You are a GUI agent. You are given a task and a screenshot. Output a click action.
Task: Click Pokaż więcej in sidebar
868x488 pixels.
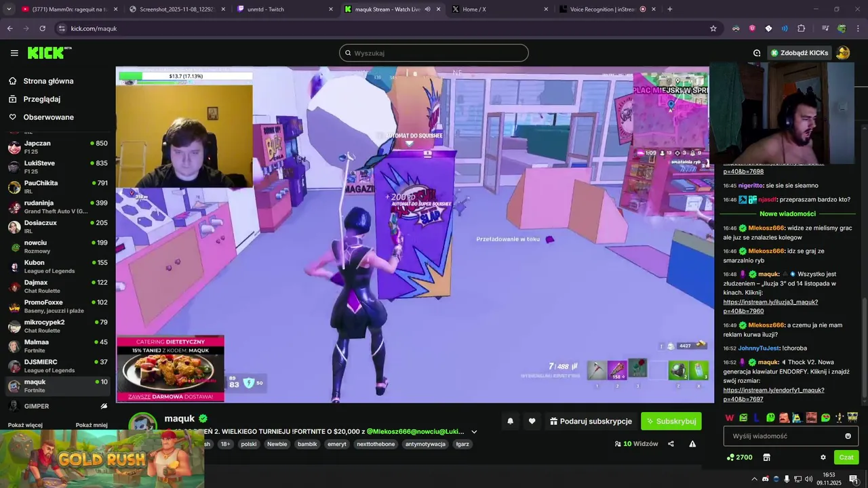pyautogui.click(x=25, y=425)
